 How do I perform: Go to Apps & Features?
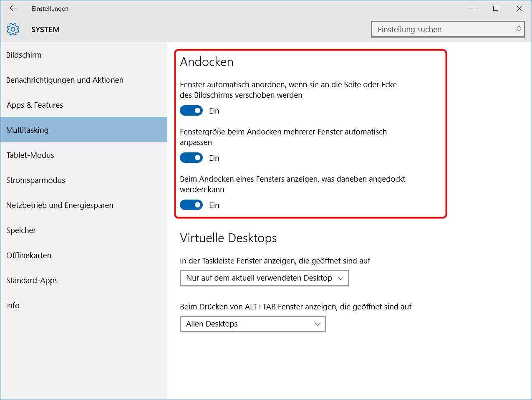click(35, 105)
